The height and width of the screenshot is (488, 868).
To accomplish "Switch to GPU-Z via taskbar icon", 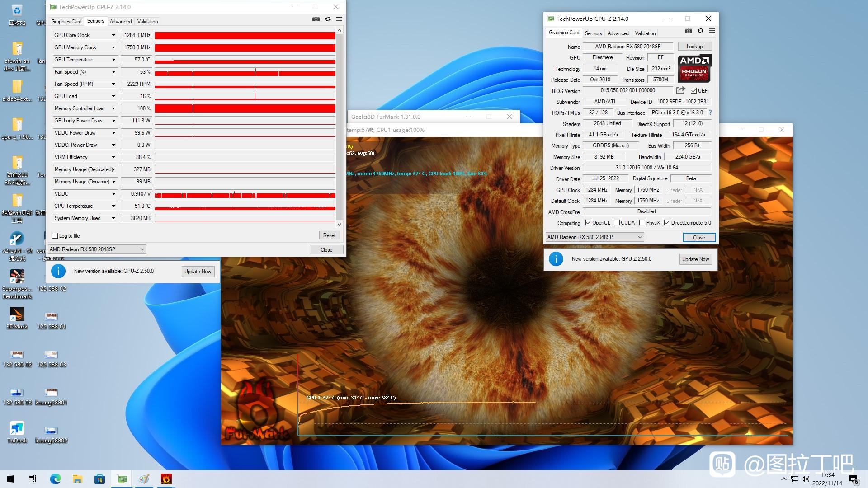I will click(122, 479).
